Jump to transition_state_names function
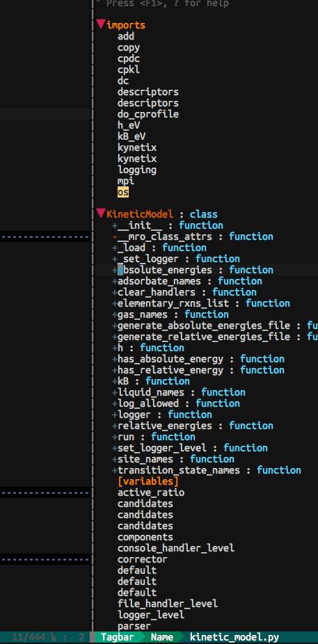This screenshot has width=318, height=644. 179,470
